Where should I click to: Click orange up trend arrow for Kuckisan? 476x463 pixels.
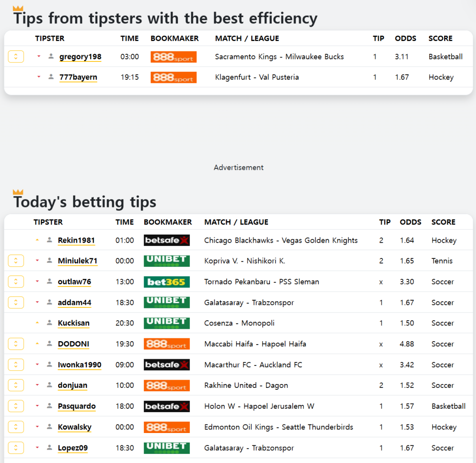[x=37, y=323]
